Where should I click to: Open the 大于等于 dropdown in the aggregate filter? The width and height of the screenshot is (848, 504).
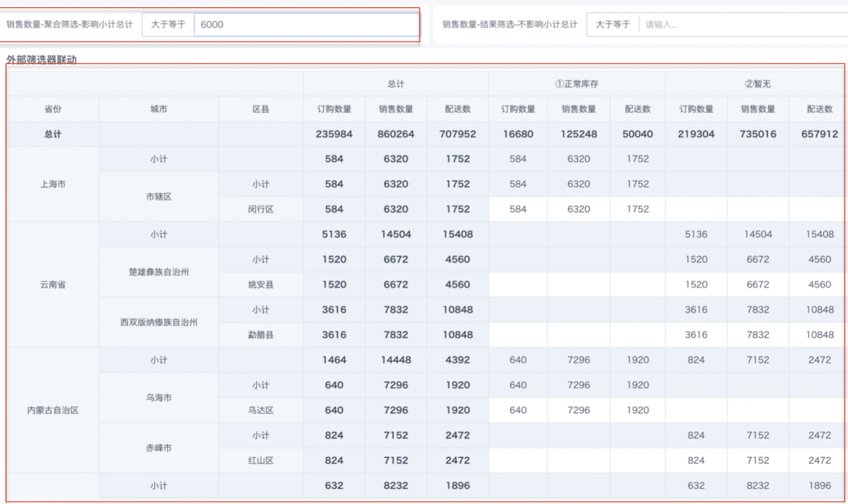[168, 24]
